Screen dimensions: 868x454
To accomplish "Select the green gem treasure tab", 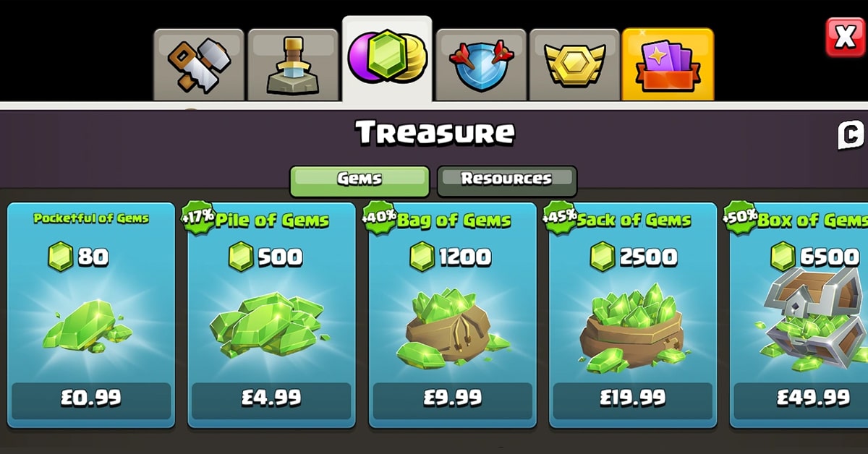I will pyautogui.click(x=387, y=59).
